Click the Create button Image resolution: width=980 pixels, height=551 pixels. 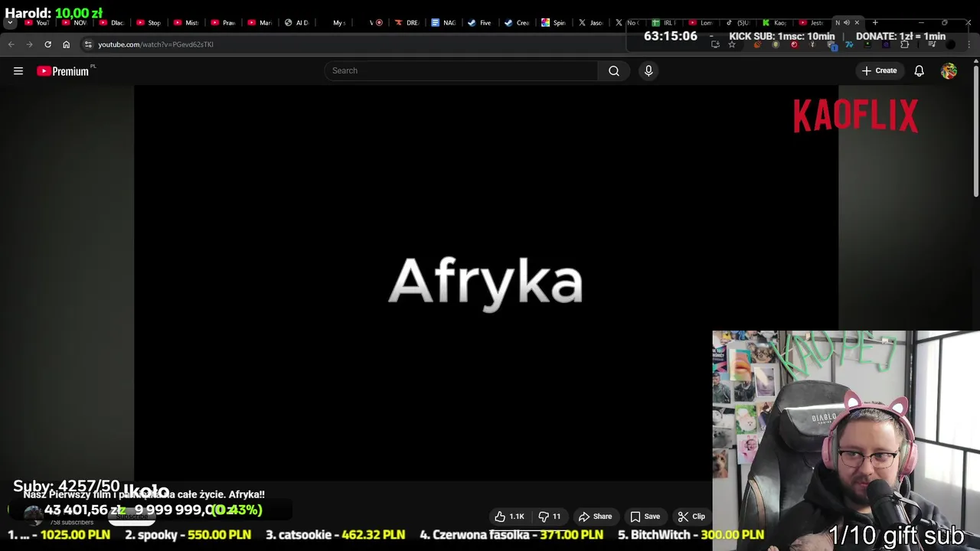879,70
